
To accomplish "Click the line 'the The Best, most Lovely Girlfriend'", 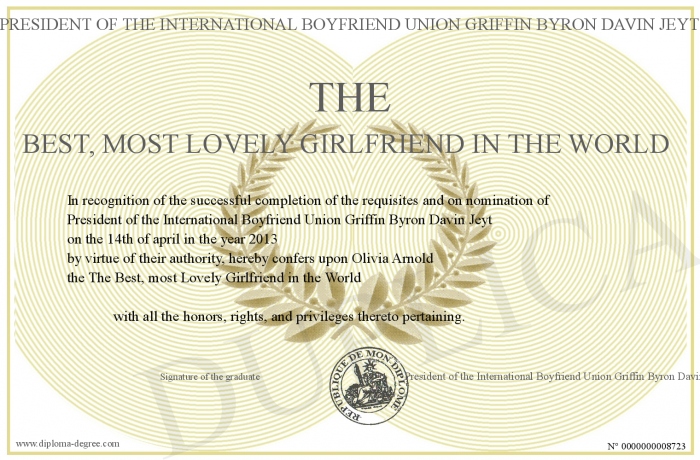I will (214, 278).
